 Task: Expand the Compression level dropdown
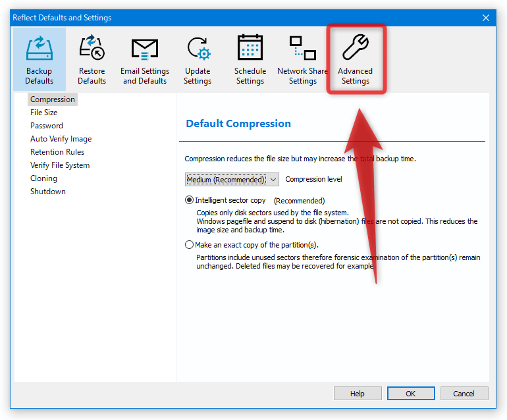point(232,180)
